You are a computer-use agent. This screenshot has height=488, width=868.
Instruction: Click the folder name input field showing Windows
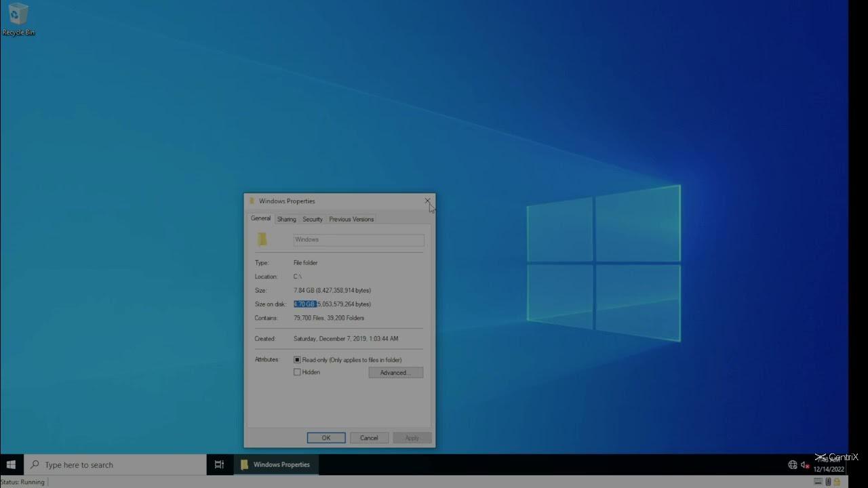(358, 239)
